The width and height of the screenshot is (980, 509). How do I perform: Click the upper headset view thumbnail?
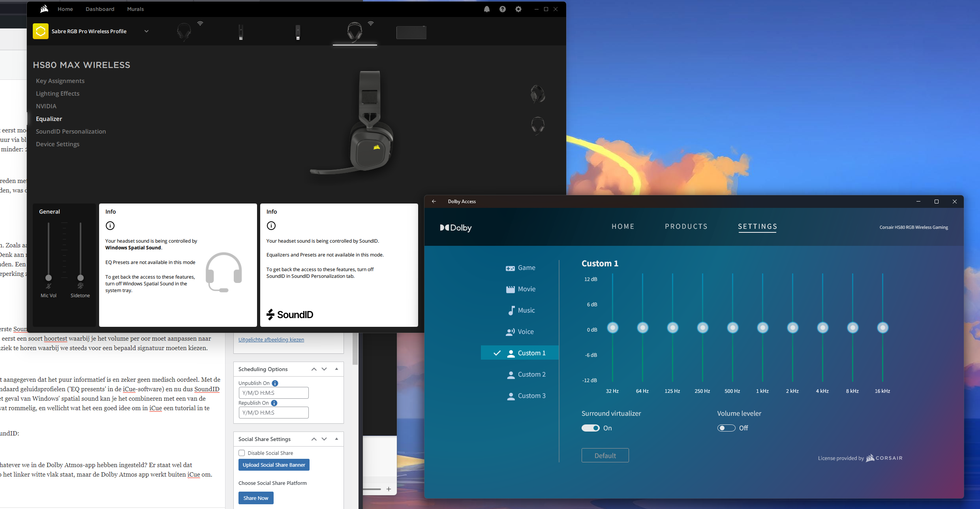pyautogui.click(x=538, y=94)
